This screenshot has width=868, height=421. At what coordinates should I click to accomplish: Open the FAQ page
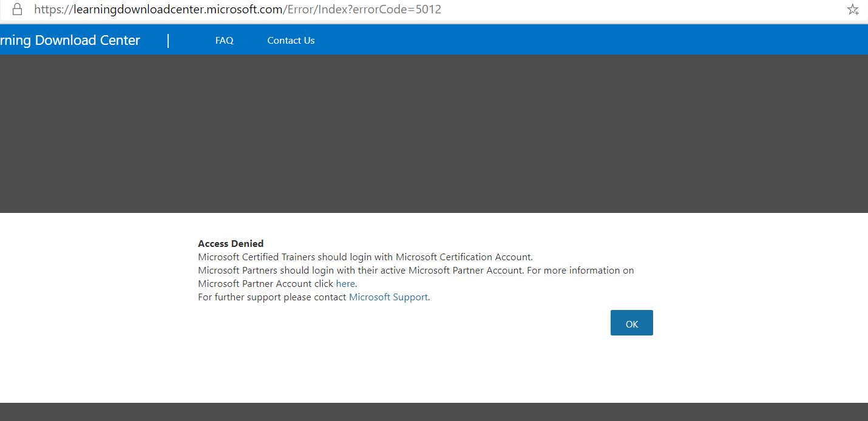tap(225, 41)
